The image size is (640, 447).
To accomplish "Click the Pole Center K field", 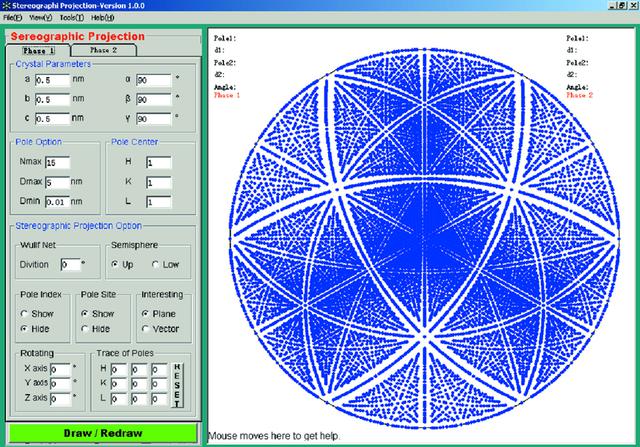I will 159,182.
